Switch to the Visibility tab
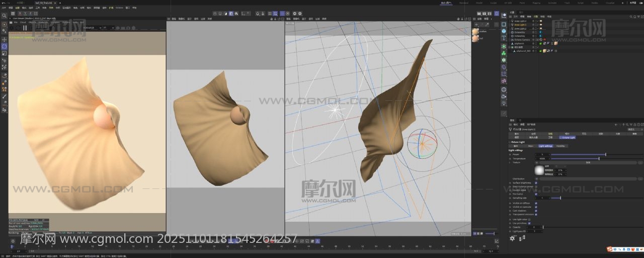This screenshot has height=258, width=644. [x=560, y=146]
